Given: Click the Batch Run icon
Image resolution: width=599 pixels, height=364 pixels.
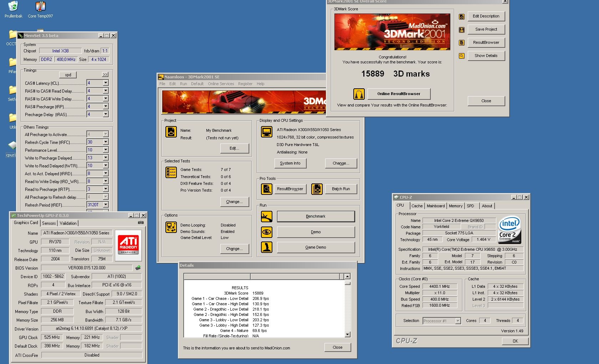Looking at the screenshot, I should [x=317, y=189].
